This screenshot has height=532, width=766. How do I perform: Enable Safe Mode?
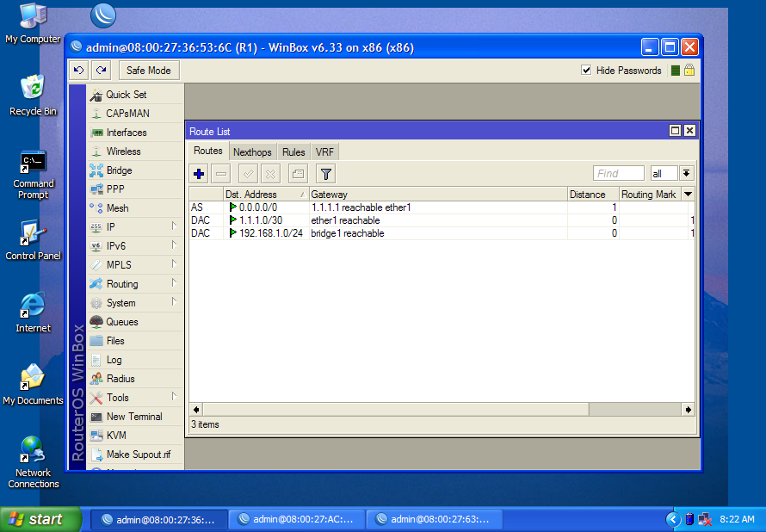[x=149, y=71]
